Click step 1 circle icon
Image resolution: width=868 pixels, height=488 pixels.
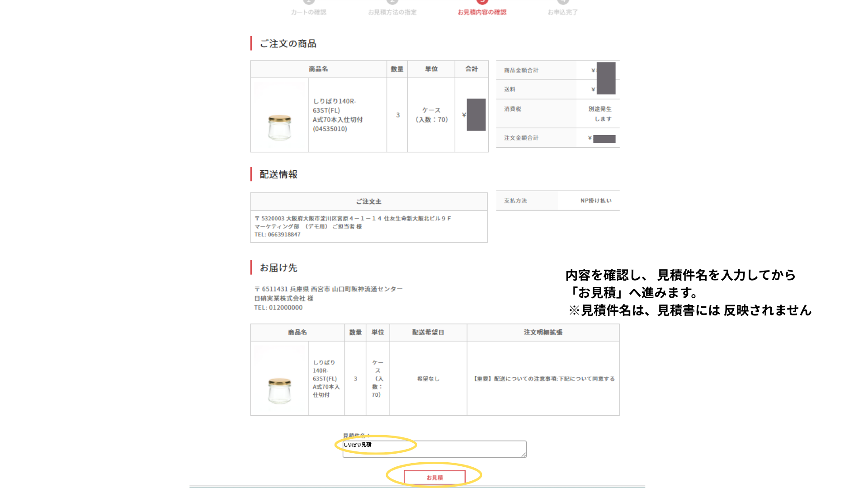click(x=308, y=1)
